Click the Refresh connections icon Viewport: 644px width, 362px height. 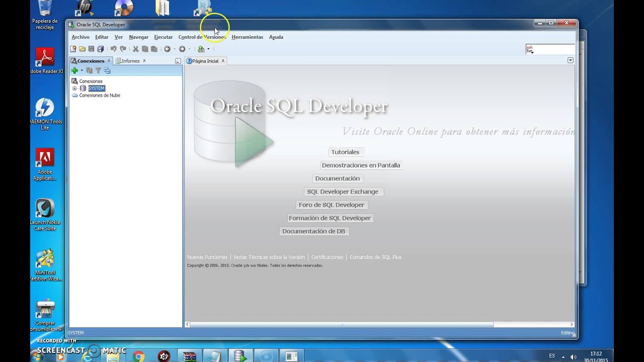pos(90,70)
